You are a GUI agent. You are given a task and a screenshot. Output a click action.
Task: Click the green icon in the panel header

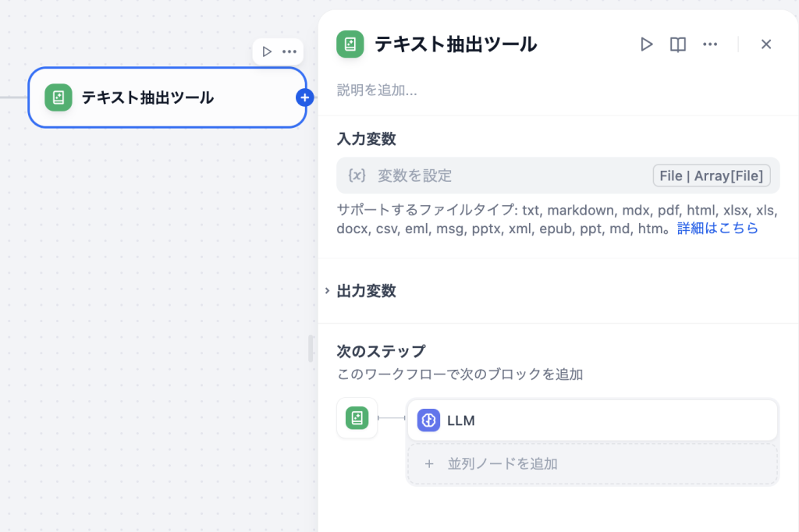(350, 44)
